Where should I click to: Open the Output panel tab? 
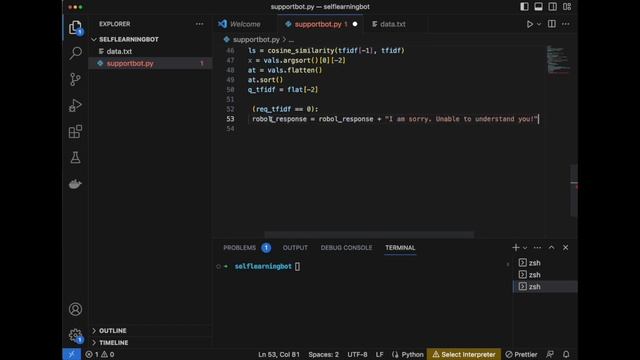coord(295,248)
